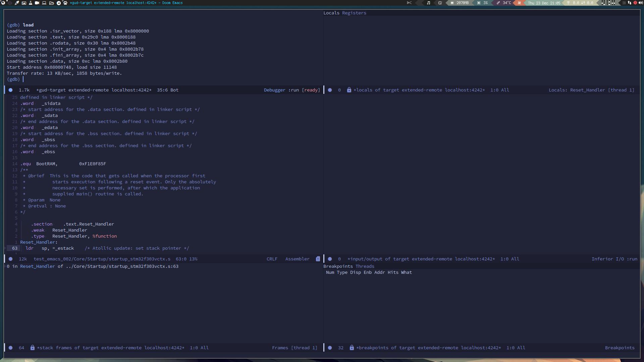644x362 pixels.
Task: Open the globe browser workspace icon
Action: tap(3, 3)
